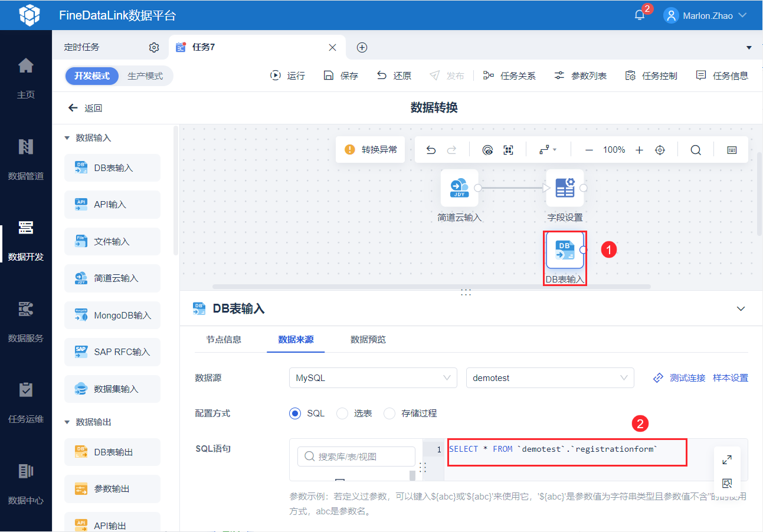The image size is (763, 532).
Task: Select the 任务7 tab
Action: tap(204, 47)
